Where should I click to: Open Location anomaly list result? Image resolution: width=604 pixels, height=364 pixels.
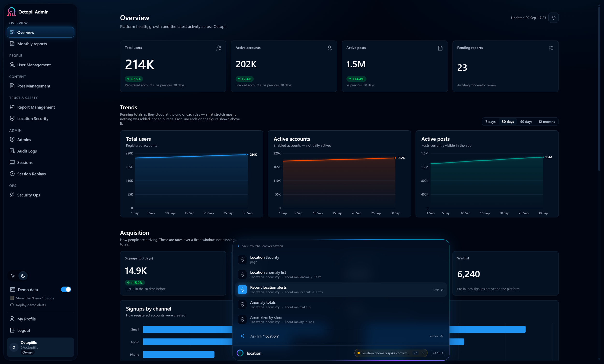[341, 274]
